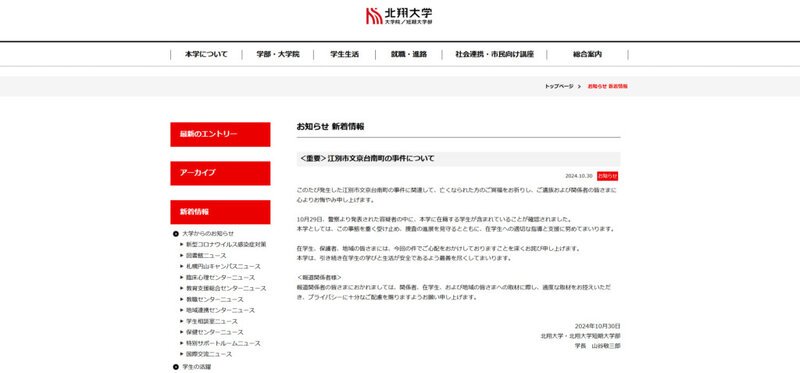Open 新型コロナウイルス感染症対策 sidebar link

tap(226, 244)
